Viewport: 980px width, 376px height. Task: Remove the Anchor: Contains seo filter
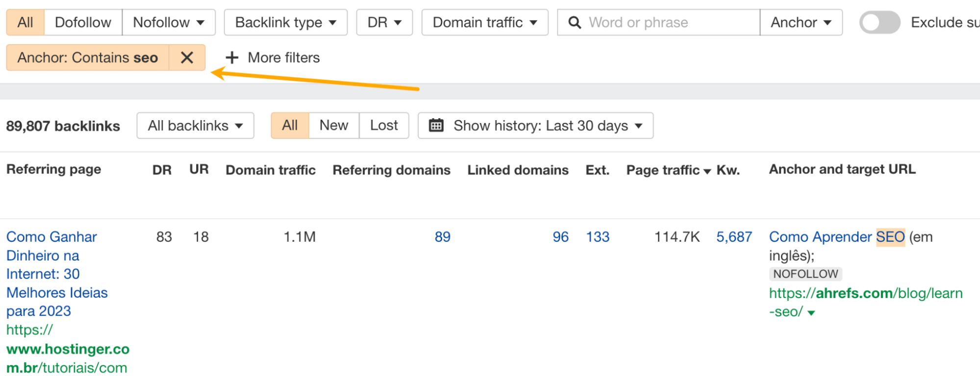[x=187, y=58]
